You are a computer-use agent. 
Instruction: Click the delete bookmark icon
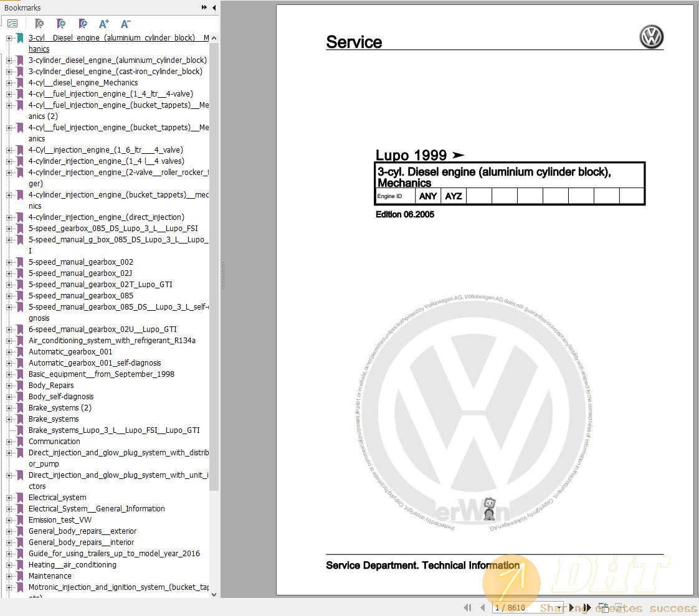pyautogui.click(x=39, y=24)
